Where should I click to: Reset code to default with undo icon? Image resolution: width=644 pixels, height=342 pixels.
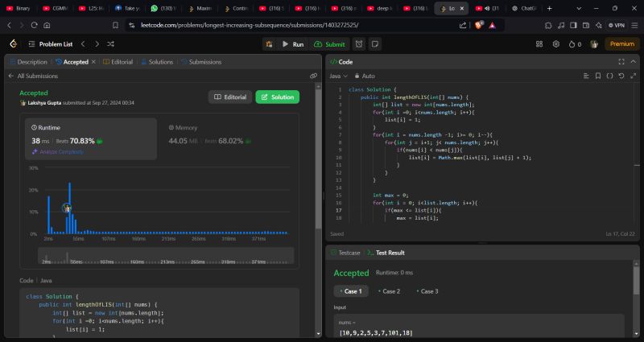point(621,76)
